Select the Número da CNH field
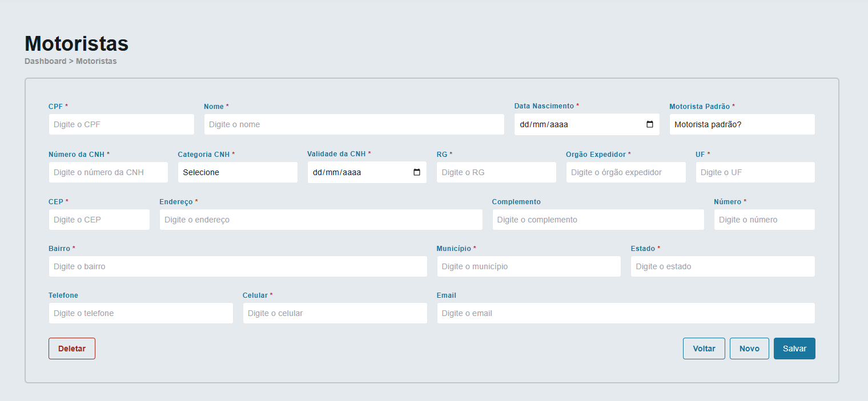Viewport: 868px width, 401px height. click(108, 172)
